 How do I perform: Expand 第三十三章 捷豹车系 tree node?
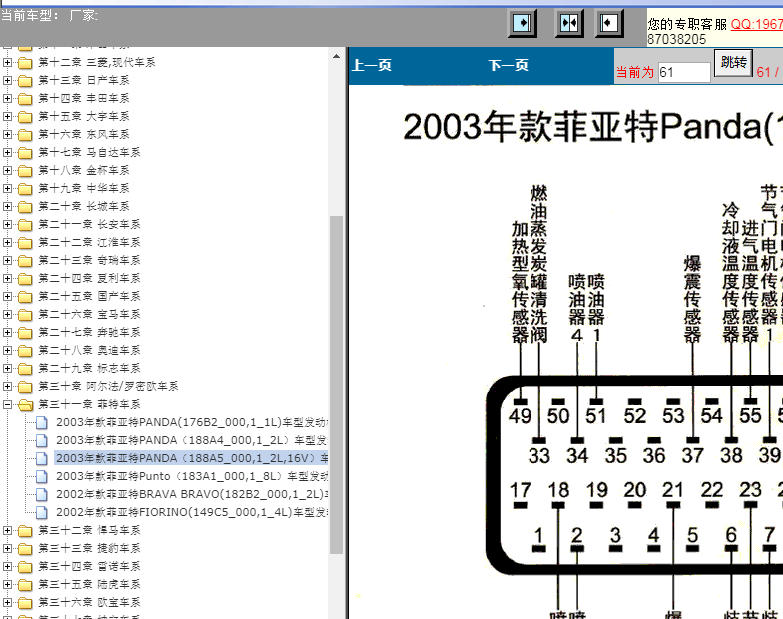(7, 548)
